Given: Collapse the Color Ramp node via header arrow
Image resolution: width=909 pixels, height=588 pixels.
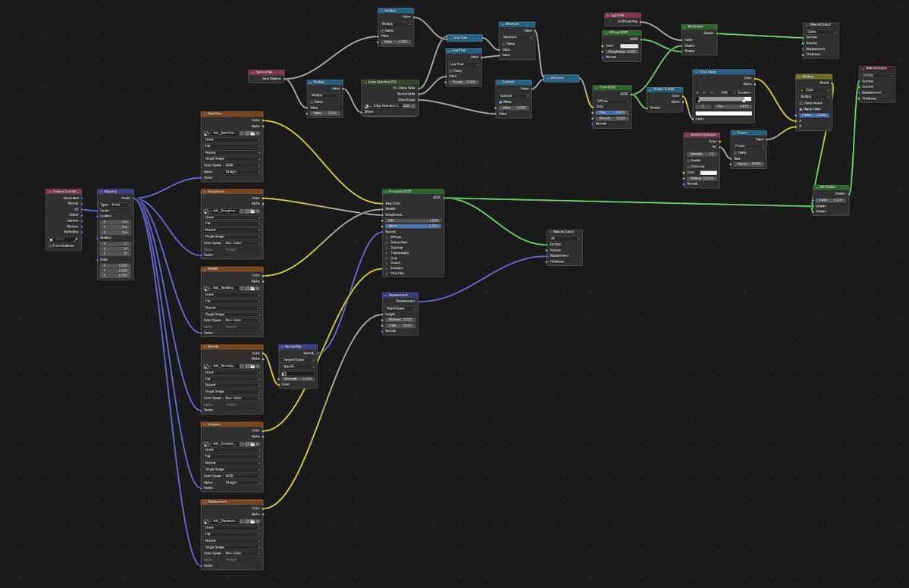Looking at the screenshot, I should [696, 73].
